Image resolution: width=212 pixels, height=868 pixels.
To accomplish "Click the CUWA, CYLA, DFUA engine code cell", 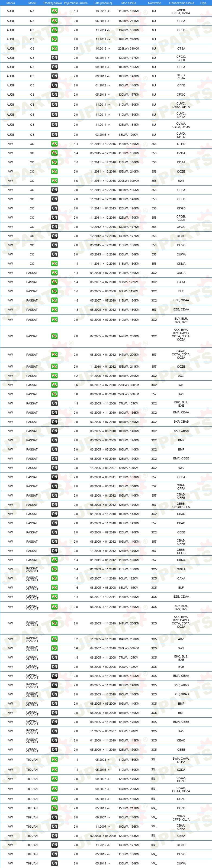I will (181, 125).
